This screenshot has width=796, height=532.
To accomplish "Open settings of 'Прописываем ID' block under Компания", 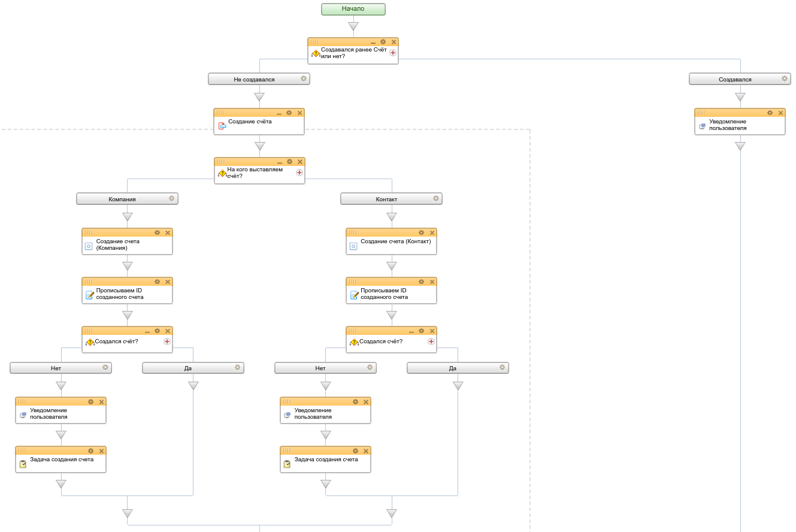I will [158, 282].
